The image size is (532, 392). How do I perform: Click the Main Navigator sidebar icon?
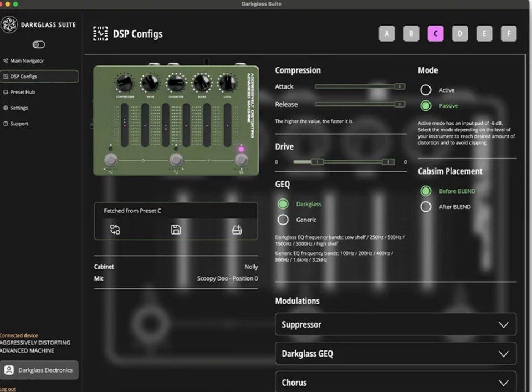tap(6, 61)
